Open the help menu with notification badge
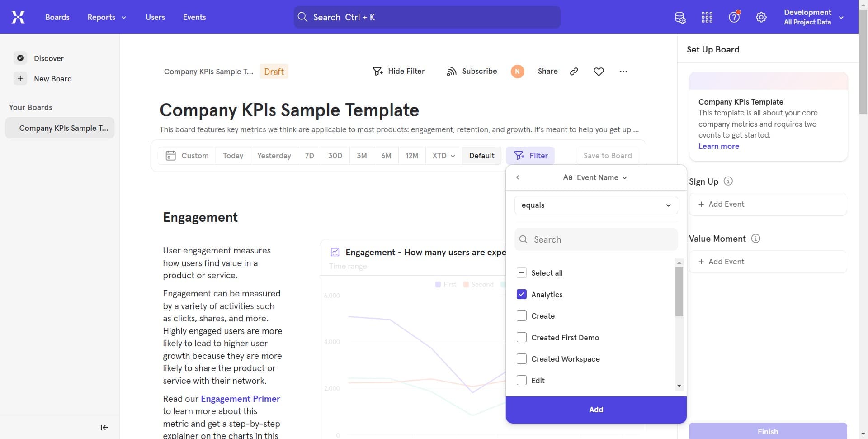The image size is (868, 439). [733, 17]
